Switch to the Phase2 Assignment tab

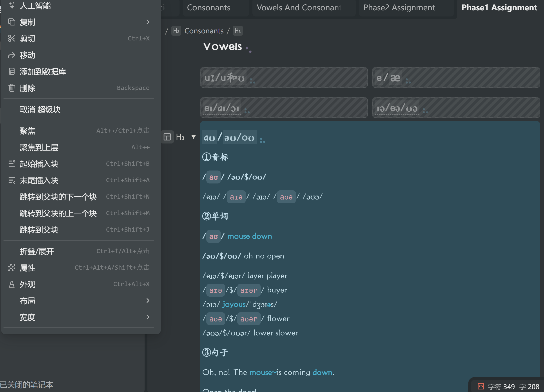pos(399,8)
